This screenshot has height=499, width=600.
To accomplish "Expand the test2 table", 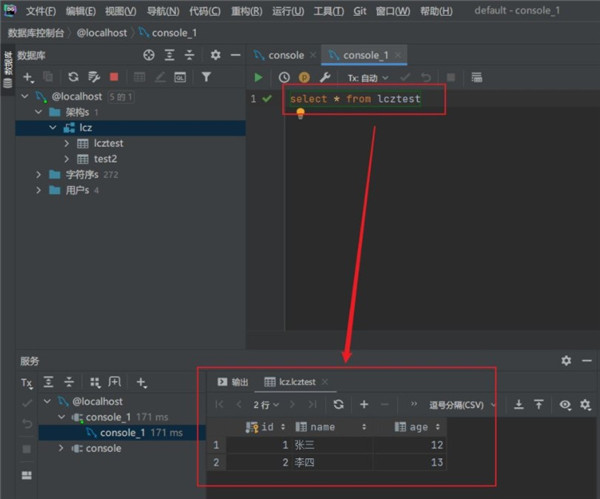I will [x=67, y=158].
